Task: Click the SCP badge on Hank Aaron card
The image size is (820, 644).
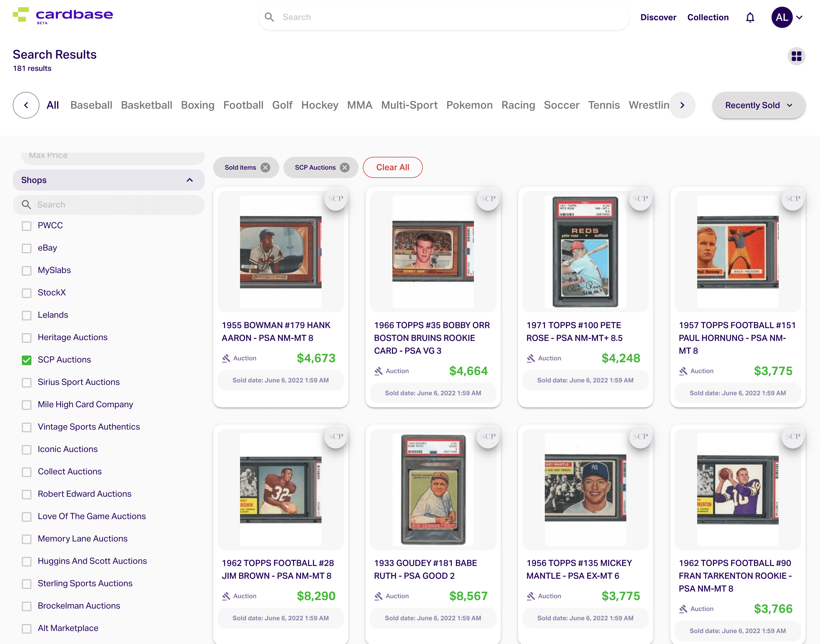Action: pos(335,199)
